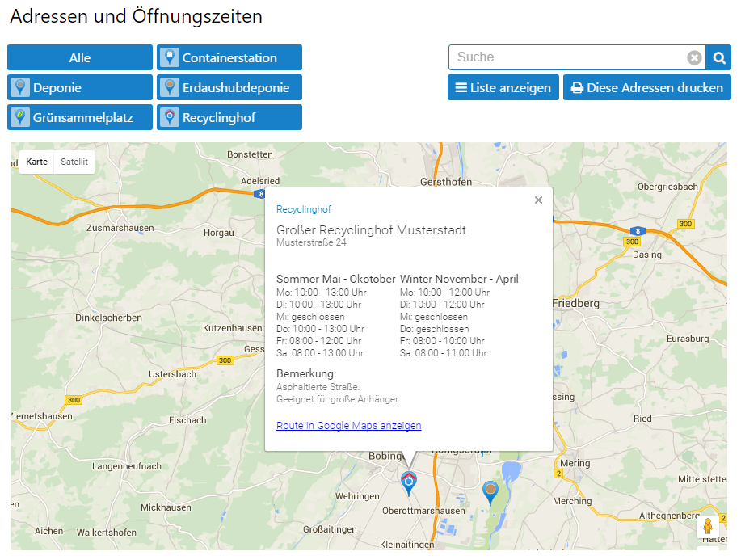Click the Adressen und Öffnungszeiten page heading

click(x=136, y=16)
